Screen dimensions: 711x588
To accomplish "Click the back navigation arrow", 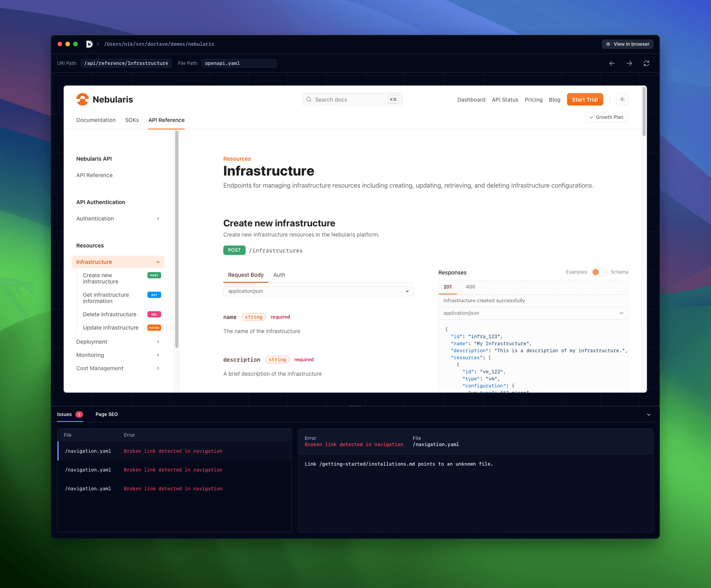I will [x=612, y=63].
